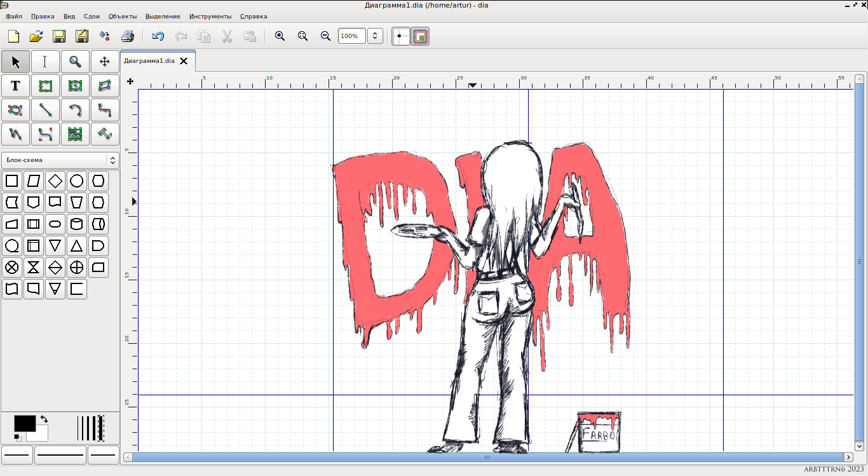Viewport: 868px width, 476px height.
Task: Click the horizontal scrollbar thumb
Action: [487, 457]
